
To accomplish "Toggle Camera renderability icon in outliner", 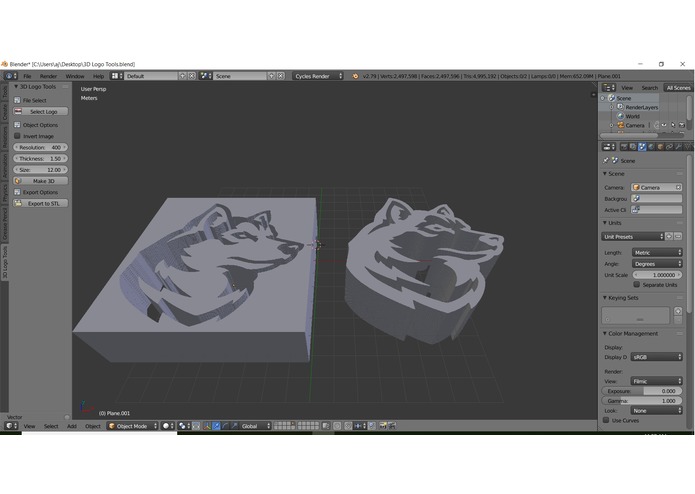I will tap(682, 125).
